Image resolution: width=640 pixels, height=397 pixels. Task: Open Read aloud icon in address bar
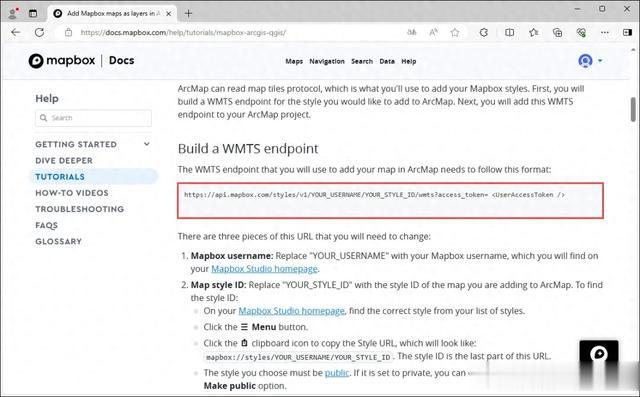433,32
